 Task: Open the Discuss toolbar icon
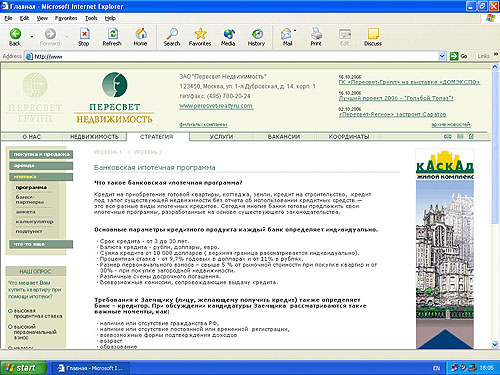click(x=373, y=37)
